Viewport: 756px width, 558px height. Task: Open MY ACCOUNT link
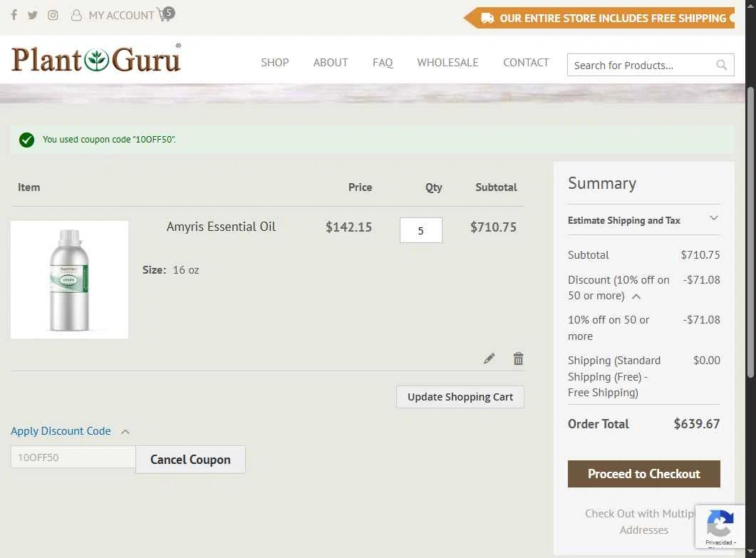point(121,16)
